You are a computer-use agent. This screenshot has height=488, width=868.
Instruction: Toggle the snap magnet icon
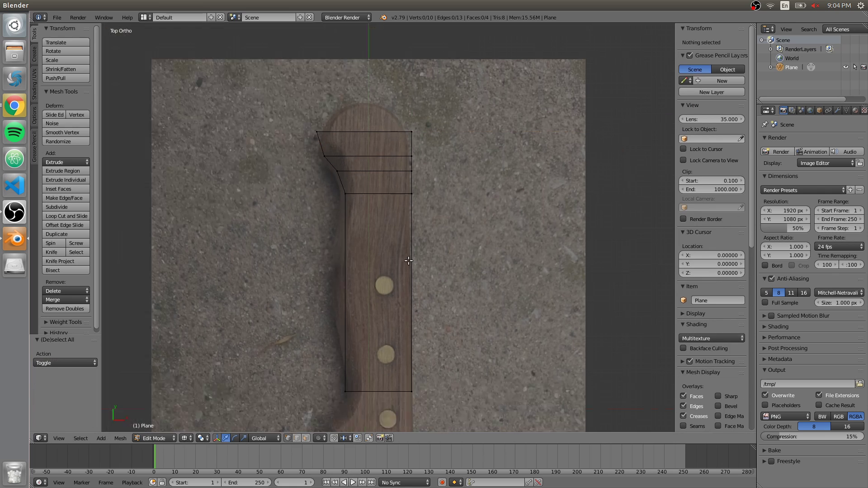[334, 438]
